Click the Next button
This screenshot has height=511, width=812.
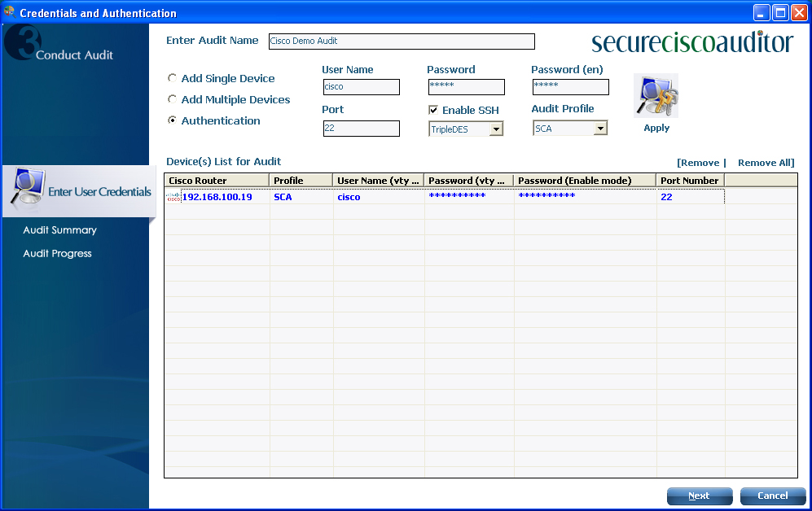(x=700, y=496)
